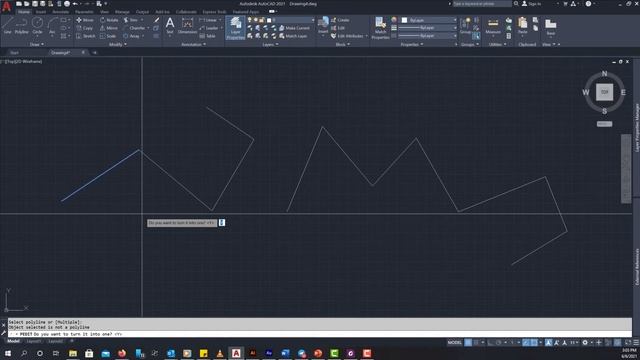
Task: Click Create block button
Action: (x=340, y=20)
